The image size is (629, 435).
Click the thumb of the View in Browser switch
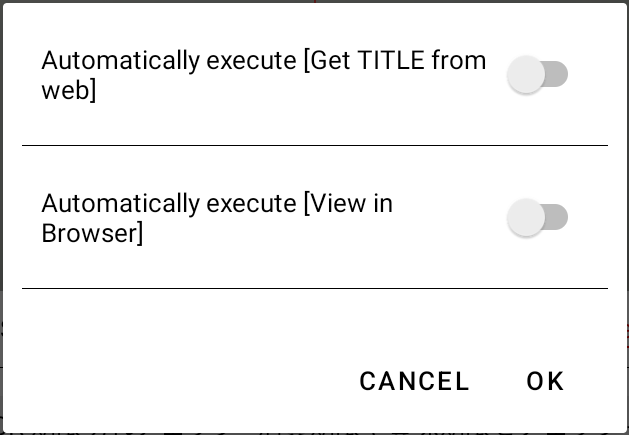526,218
